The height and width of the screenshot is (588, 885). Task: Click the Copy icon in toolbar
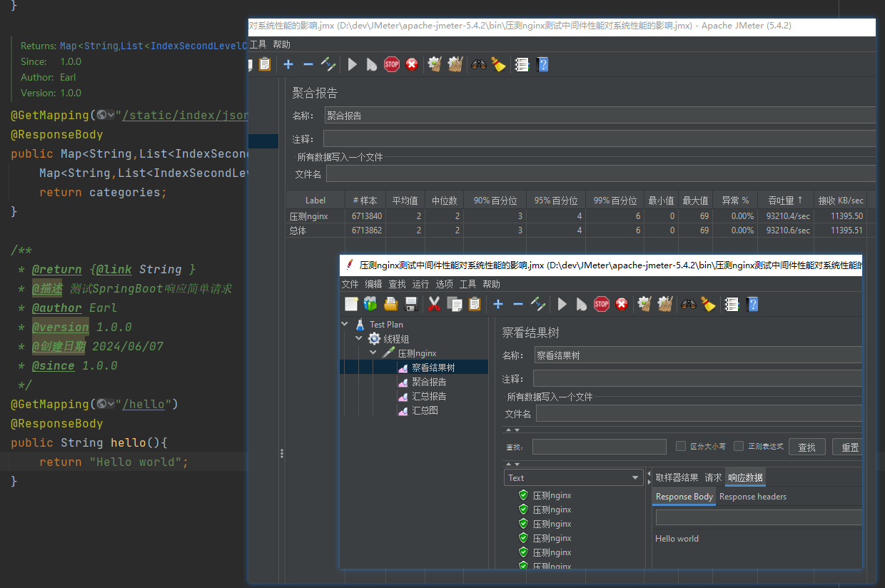[x=454, y=305]
